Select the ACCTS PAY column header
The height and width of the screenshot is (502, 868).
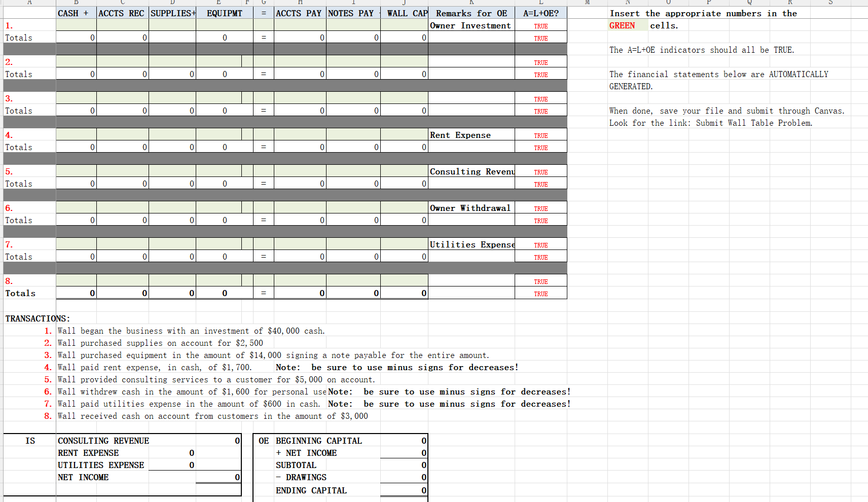click(299, 13)
